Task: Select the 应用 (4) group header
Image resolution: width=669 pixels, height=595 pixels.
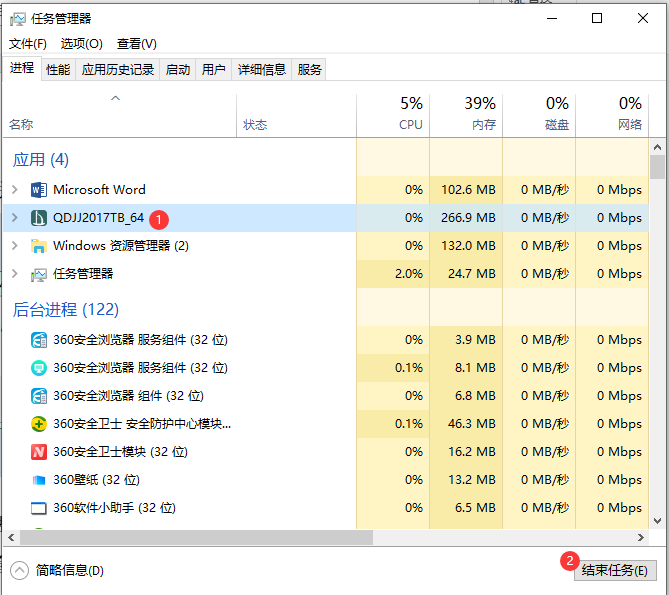Action: point(41,160)
